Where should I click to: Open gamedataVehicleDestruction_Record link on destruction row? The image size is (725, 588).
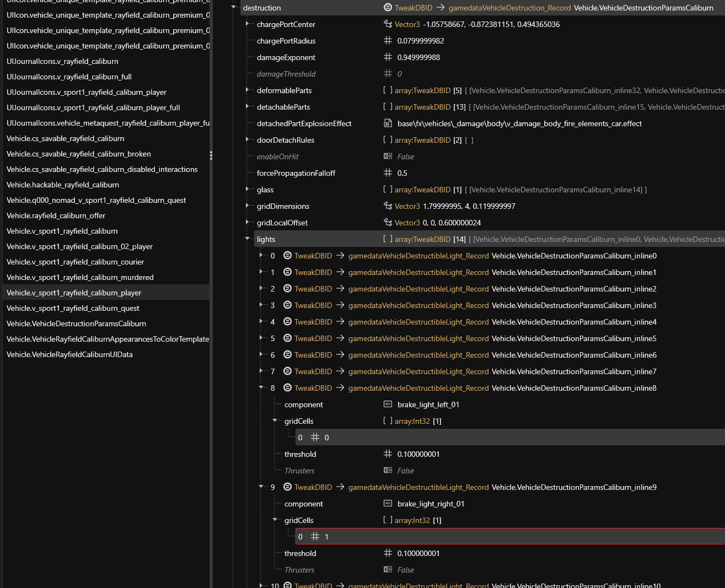pos(509,8)
